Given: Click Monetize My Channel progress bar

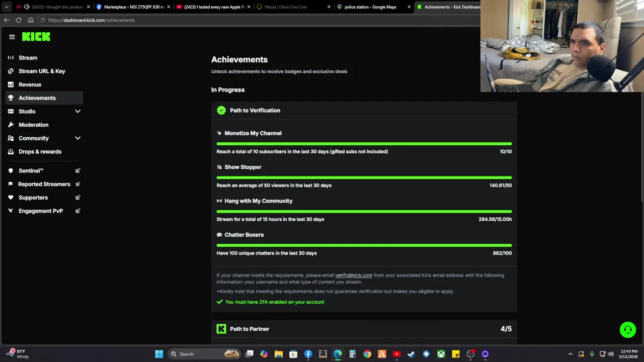Looking at the screenshot, I should pyautogui.click(x=364, y=144).
